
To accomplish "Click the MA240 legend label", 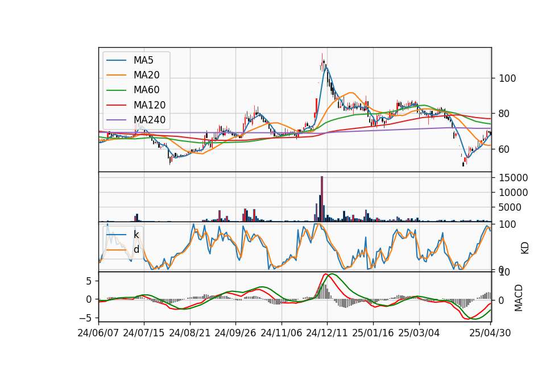I will pyautogui.click(x=150, y=120).
